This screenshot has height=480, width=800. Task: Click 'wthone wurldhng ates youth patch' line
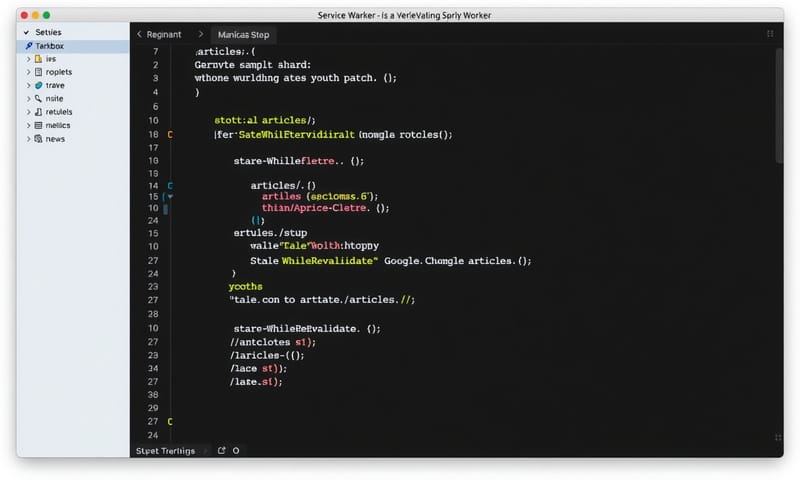tap(295, 78)
